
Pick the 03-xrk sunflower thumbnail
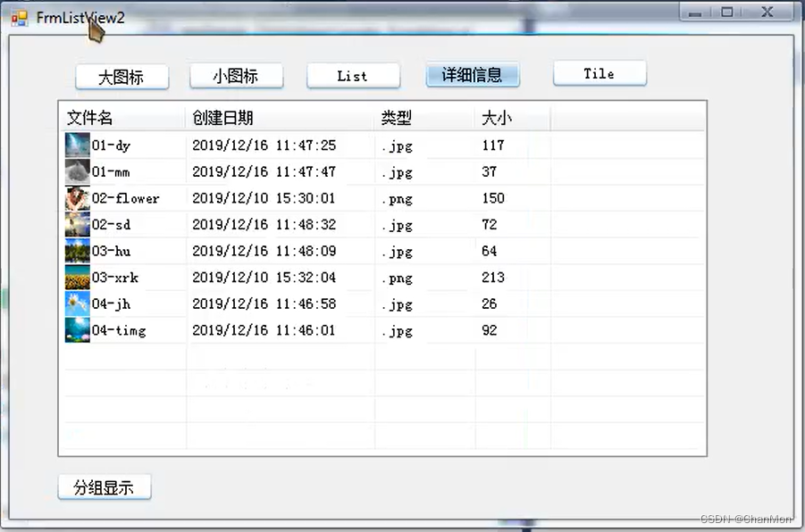point(78,277)
